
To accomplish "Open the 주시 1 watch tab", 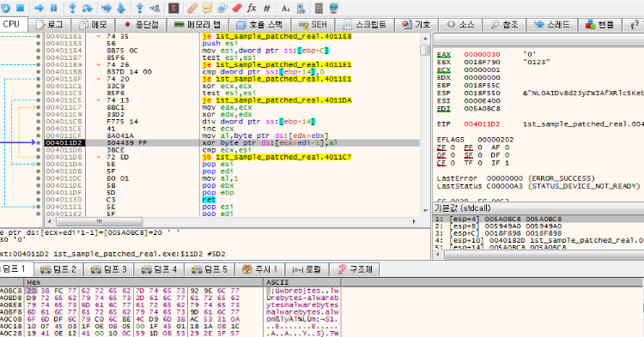I will [260, 269].
